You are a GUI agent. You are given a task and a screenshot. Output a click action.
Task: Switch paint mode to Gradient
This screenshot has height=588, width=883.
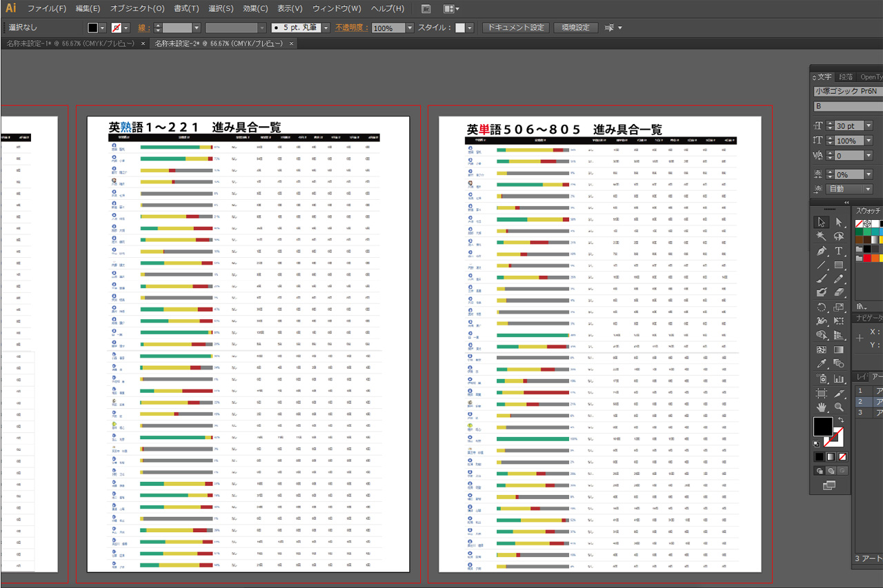coord(831,456)
